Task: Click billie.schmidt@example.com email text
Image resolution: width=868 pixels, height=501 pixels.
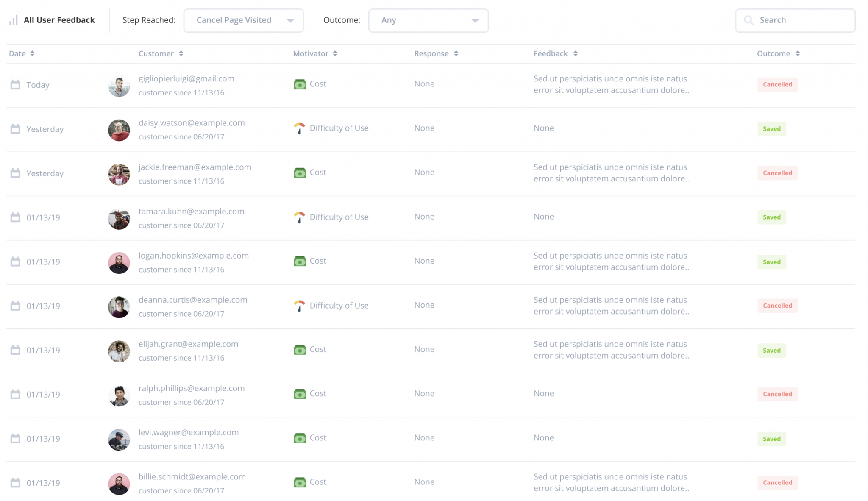Action: tap(192, 477)
